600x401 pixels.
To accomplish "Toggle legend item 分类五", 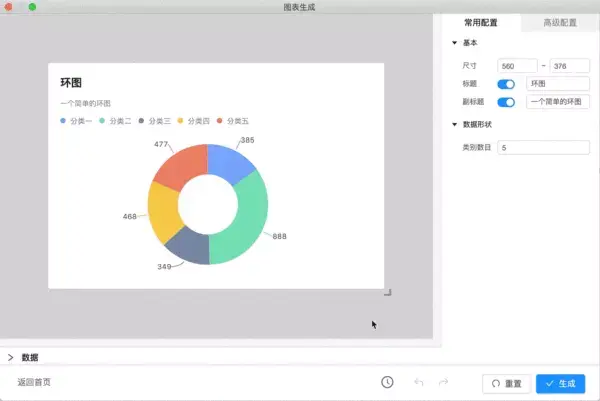I will 232,121.
